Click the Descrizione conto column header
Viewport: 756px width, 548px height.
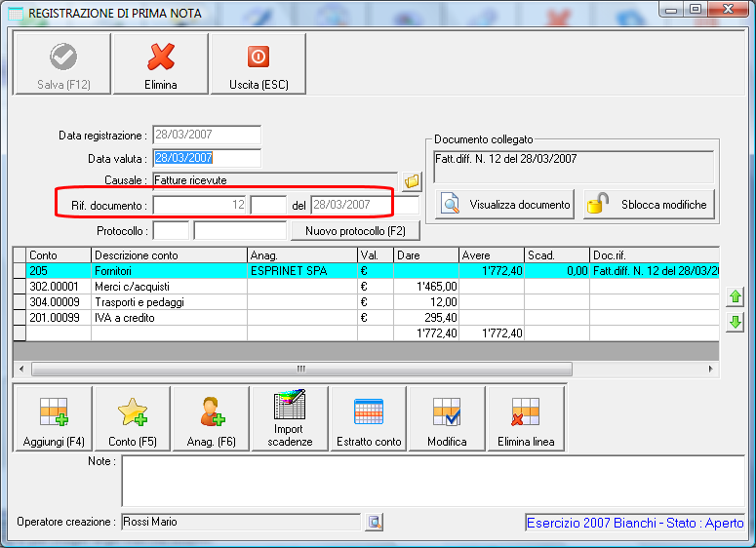pos(169,254)
